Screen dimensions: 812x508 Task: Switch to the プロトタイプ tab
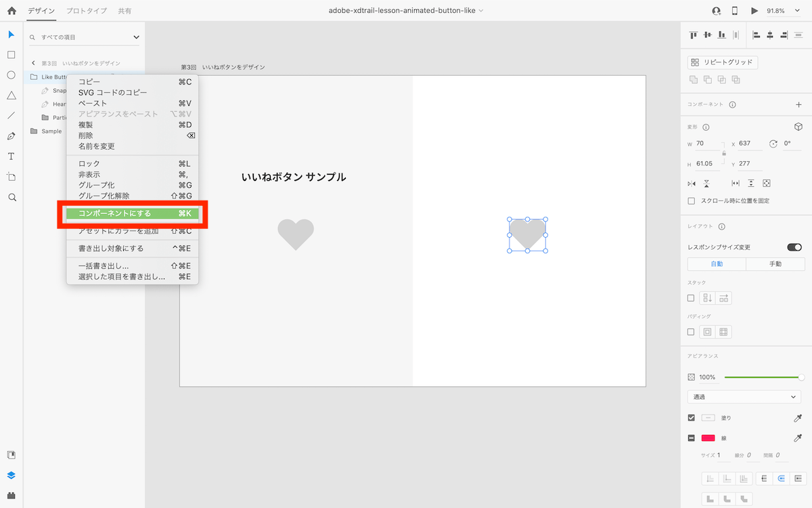86,11
